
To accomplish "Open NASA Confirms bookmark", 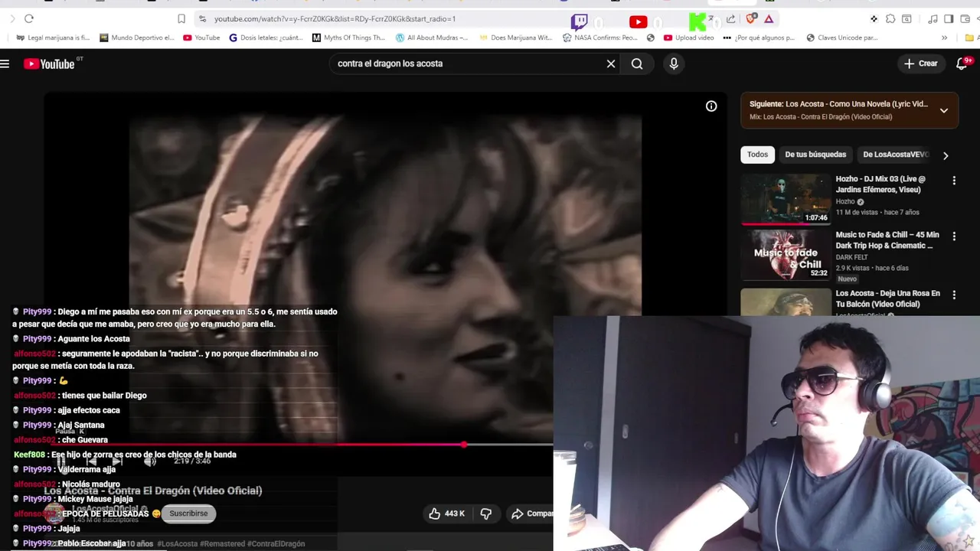I will coord(599,37).
